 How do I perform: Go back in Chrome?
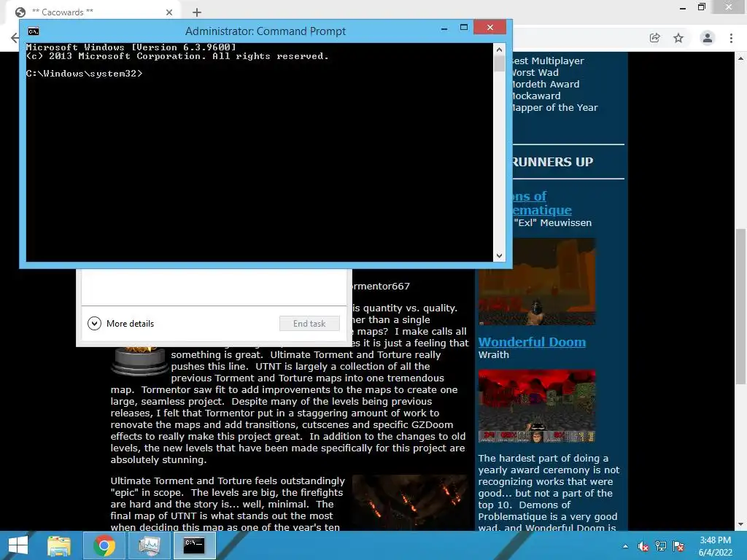15,38
